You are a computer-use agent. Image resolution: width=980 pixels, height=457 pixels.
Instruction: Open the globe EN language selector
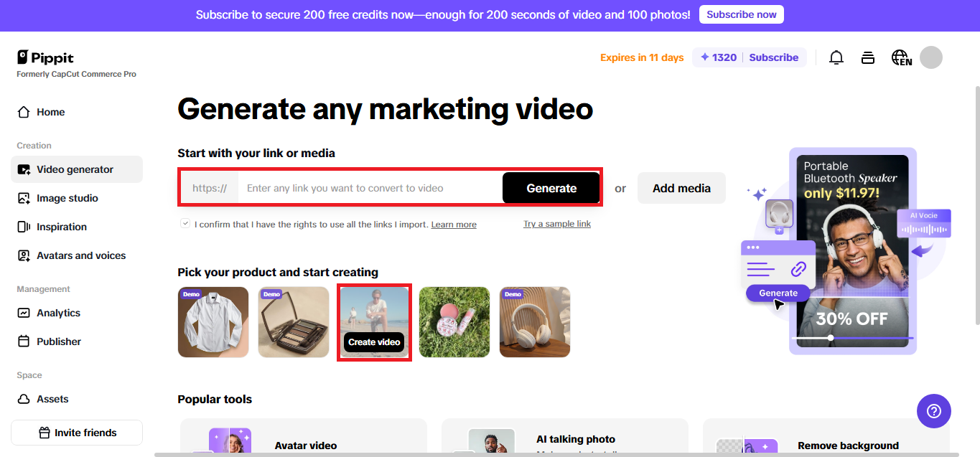tap(901, 57)
